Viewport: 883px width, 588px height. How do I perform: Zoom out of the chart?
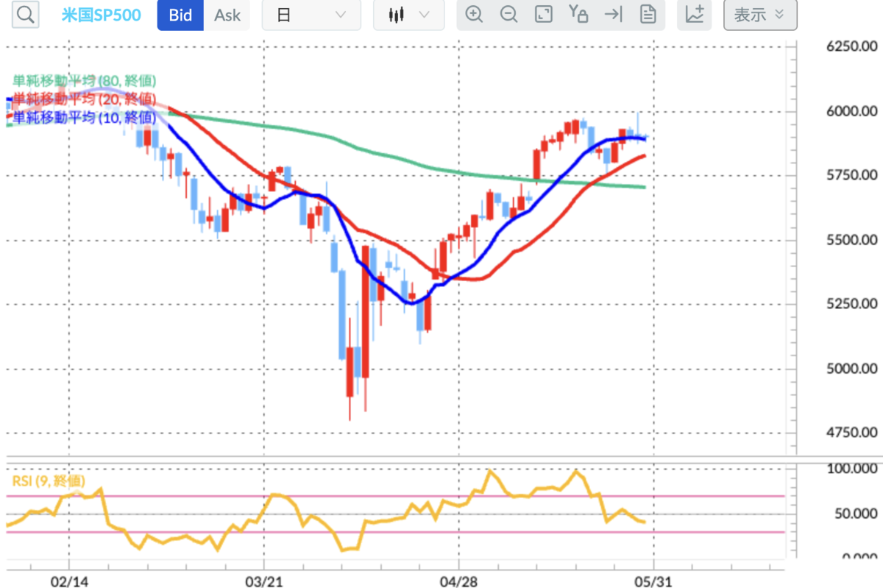pyautogui.click(x=508, y=15)
